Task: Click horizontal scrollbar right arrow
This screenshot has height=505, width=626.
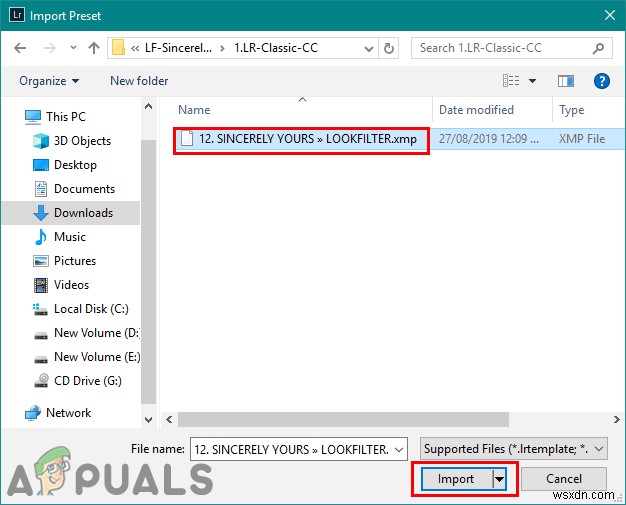Action: click(617, 420)
